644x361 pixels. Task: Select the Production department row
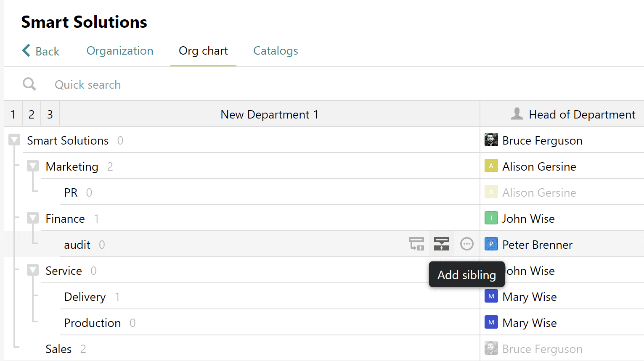tap(269, 322)
